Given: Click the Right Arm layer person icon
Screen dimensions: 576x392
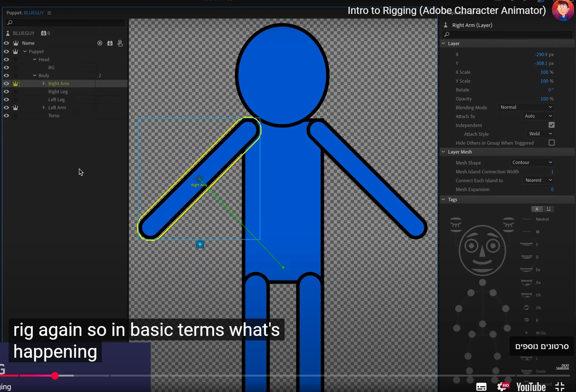Looking at the screenshot, I should point(446,25).
